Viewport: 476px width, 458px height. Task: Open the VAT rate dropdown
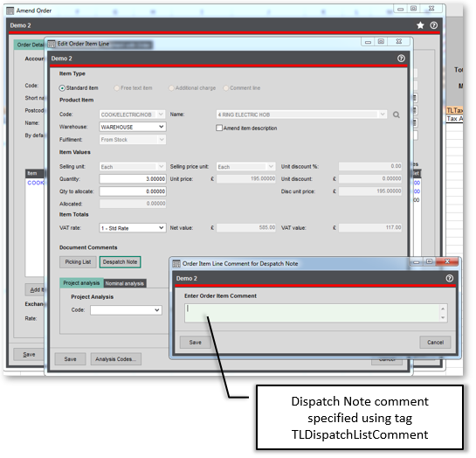[x=162, y=228]
